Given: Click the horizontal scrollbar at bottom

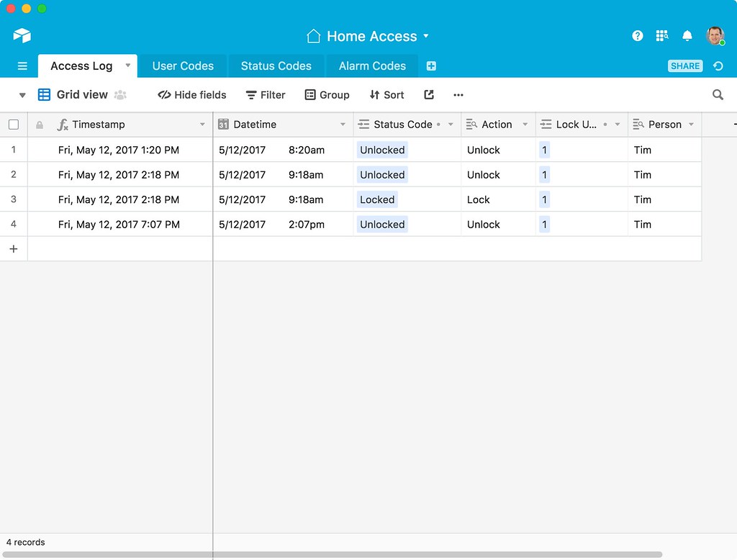Looking at the screenshot, I should [332, 555].
